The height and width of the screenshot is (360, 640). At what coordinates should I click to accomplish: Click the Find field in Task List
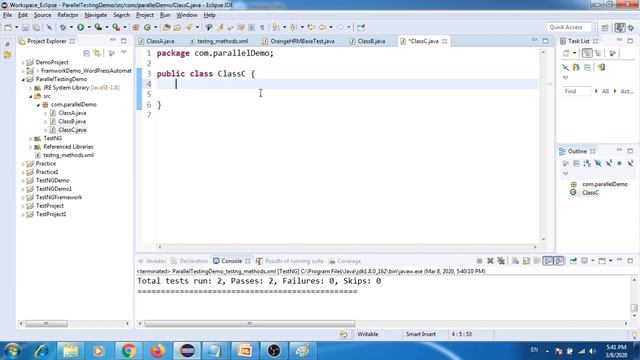point(576,91)
